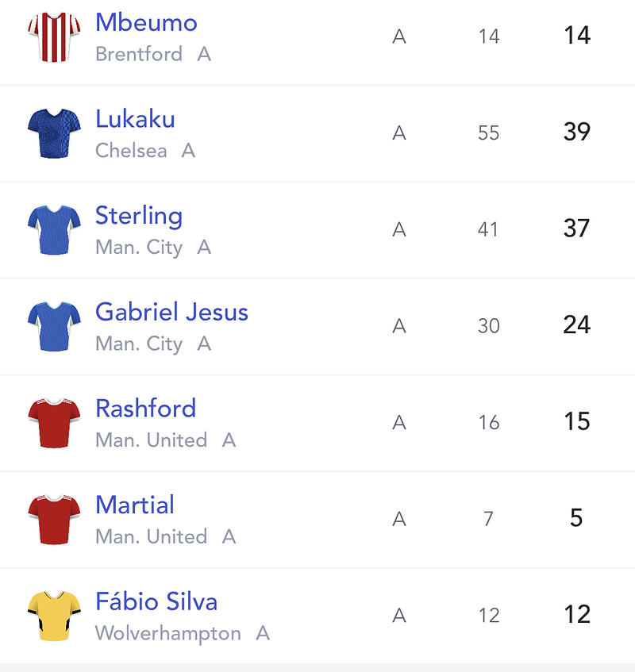Screen dimensions: 635x672
Task: Open the Martial player link
Action: [x=135, y=505]
